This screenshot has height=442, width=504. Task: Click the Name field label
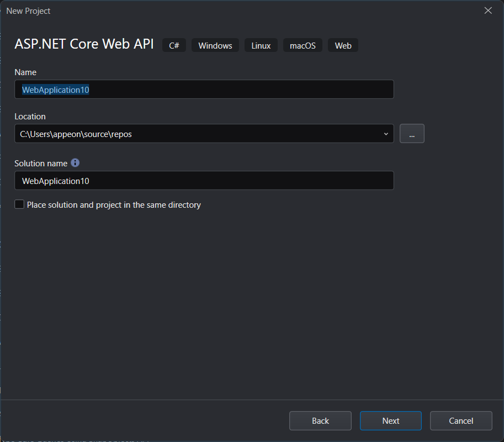tap(25, 72)
